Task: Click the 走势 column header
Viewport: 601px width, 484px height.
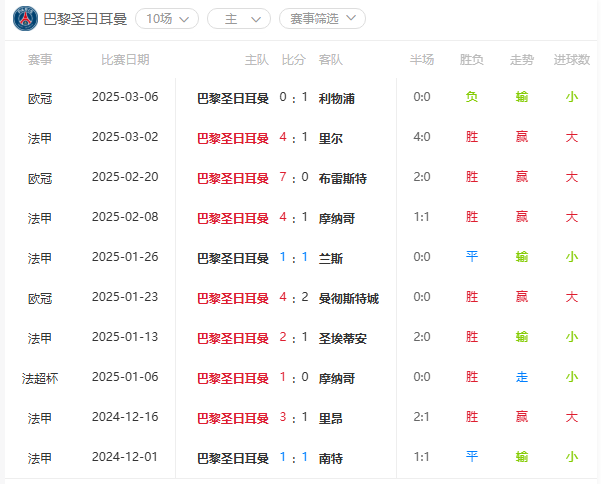Action: (522, 60)
